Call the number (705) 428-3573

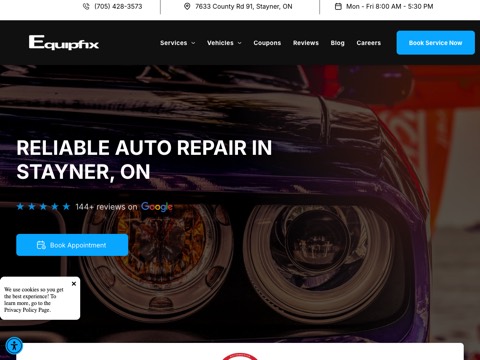coord(118,6)
